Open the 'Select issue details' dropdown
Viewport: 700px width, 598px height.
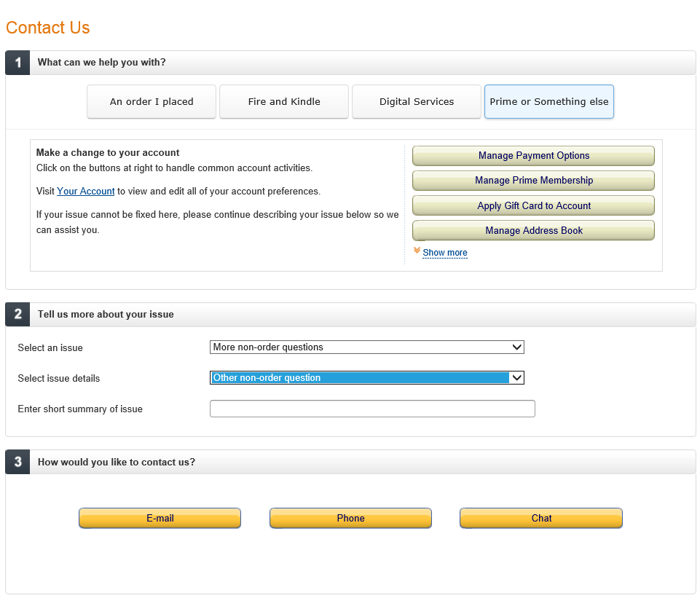click(x=367, y=378)
